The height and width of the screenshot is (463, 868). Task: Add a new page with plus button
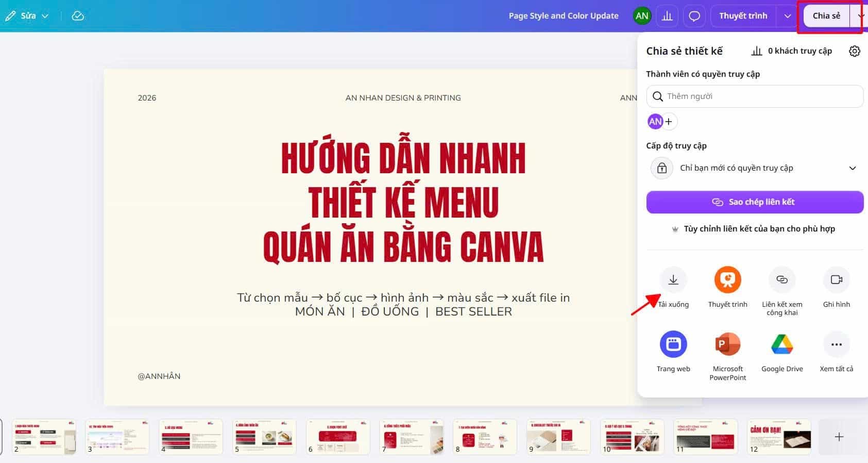click(839, 437)
